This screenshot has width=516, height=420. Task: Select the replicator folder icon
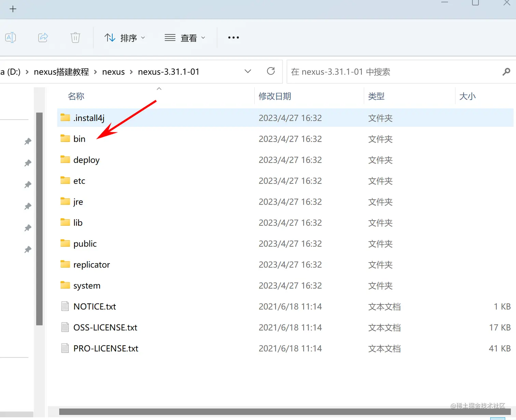pos(65,264)
